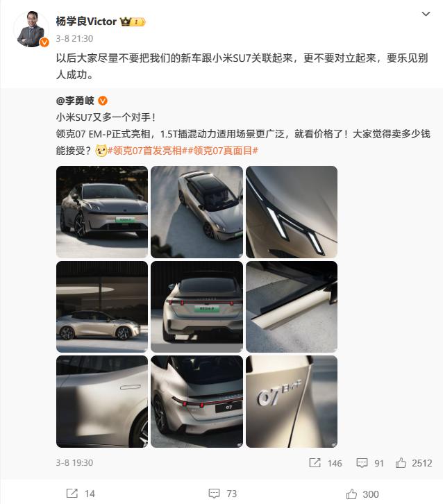
Task: Click the 3-8 19:30 original post timestamp
Action: click(x=74, y=462)
